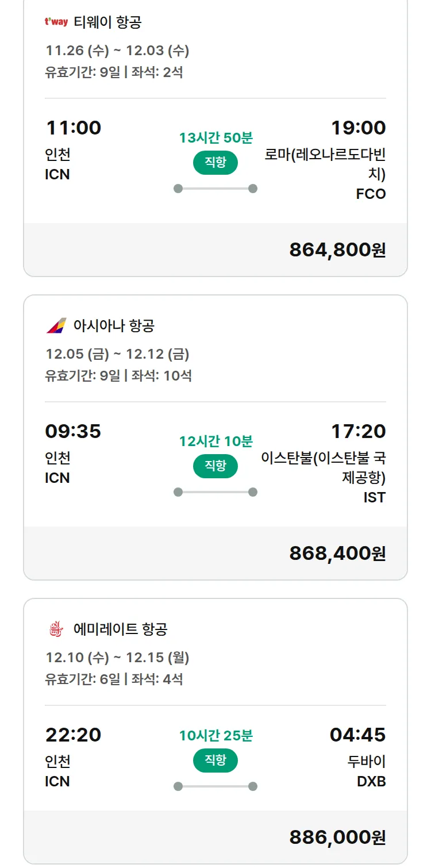Click the Emirates airline logo
The width and height of the screenshot is (431, 868).
[56, 629]
